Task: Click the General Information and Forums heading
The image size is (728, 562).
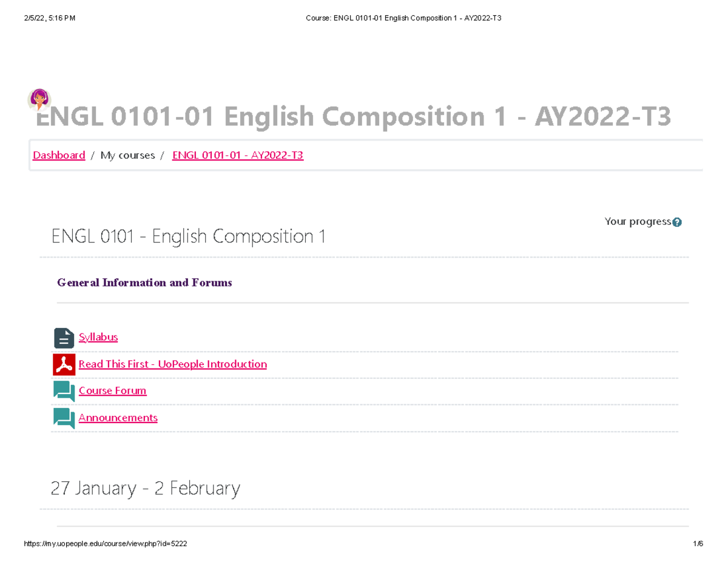Action: coord(144,283)
